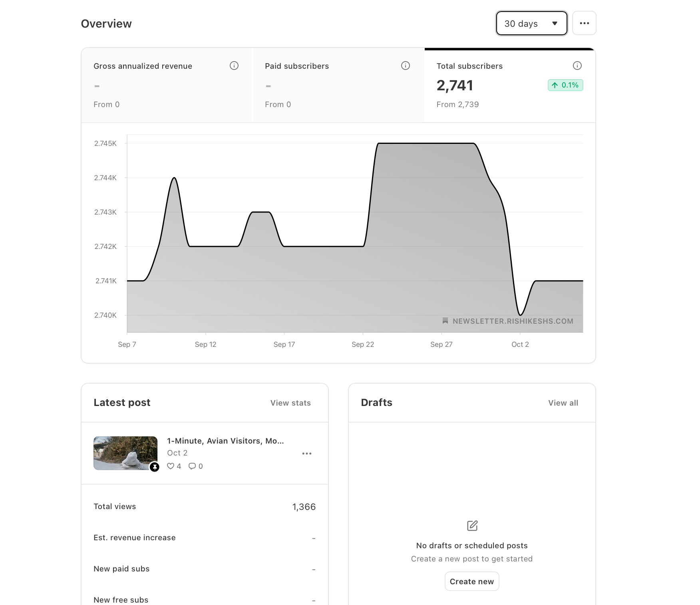This screenshot has height=605, width=700.
Task: Click the heart likes icon on post
Action: (171, 466)
